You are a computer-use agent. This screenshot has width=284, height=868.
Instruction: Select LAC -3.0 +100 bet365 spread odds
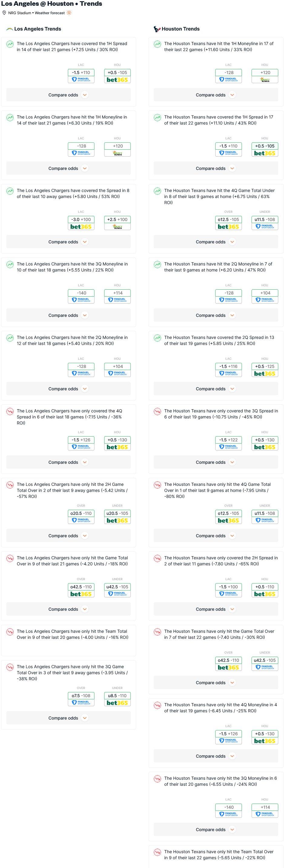(x=81, y=223)
